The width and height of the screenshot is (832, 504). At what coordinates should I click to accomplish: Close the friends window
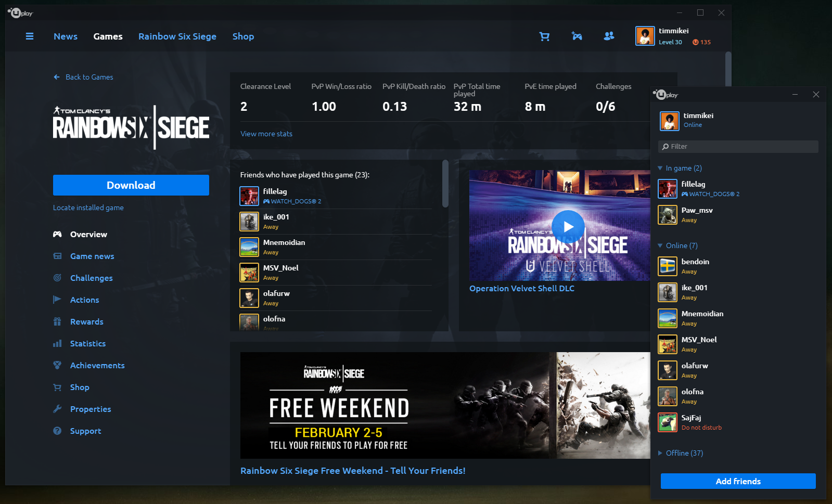(x=816, y=94)
